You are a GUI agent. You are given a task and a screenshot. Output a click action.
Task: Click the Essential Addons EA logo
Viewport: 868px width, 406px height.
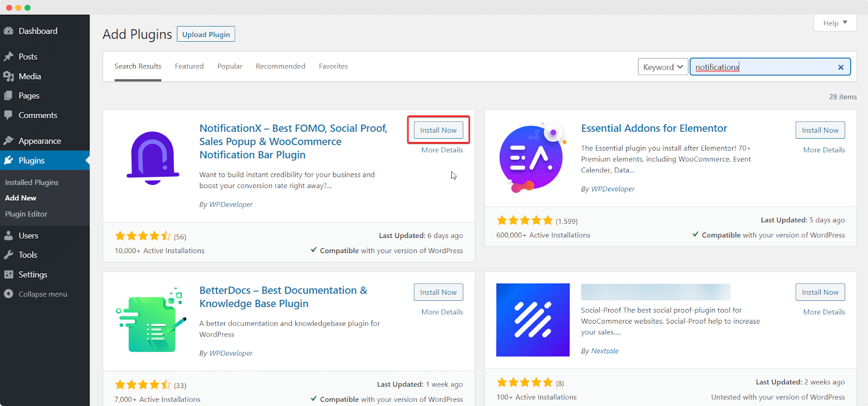point(533,157)
